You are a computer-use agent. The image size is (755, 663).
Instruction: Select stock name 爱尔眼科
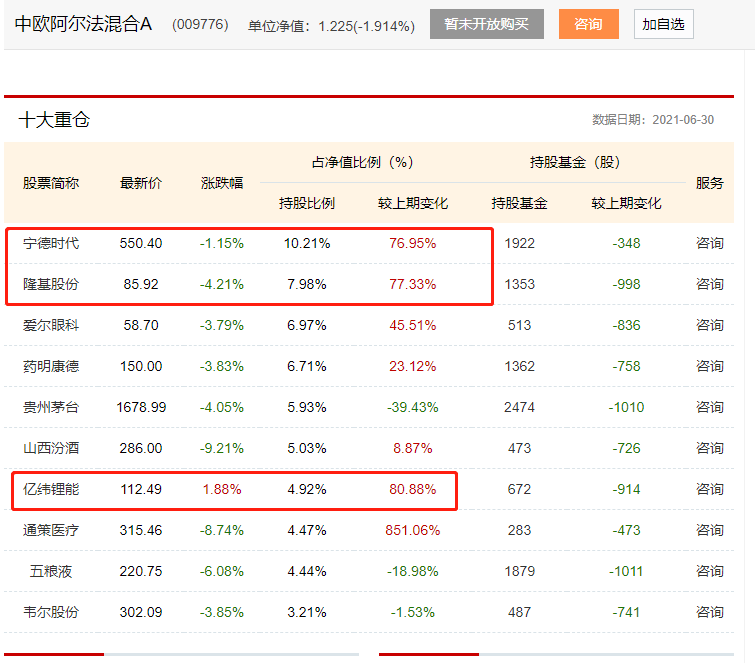pos(51,325)
